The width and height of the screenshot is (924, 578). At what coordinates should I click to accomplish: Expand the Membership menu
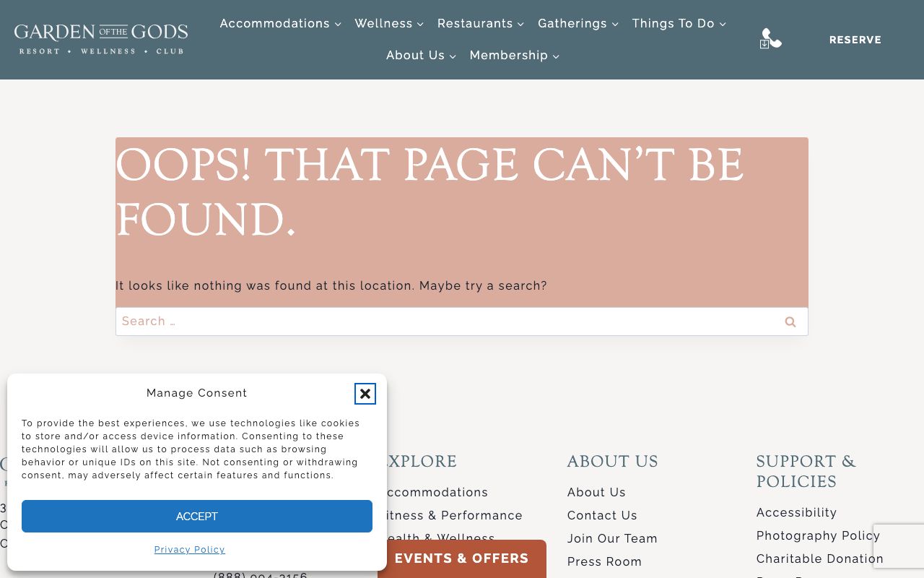[x=514, y=56]
